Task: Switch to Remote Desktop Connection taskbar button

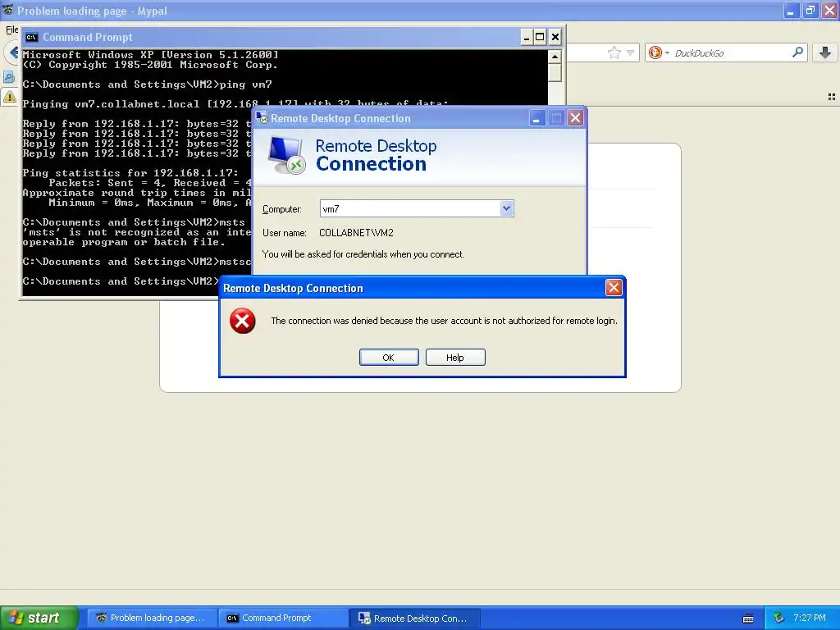Action: pos(415,618)
